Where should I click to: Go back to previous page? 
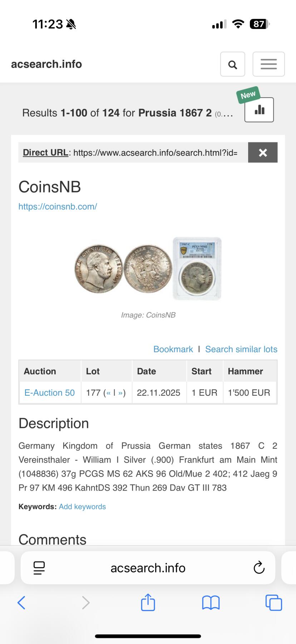pos(21,603)
